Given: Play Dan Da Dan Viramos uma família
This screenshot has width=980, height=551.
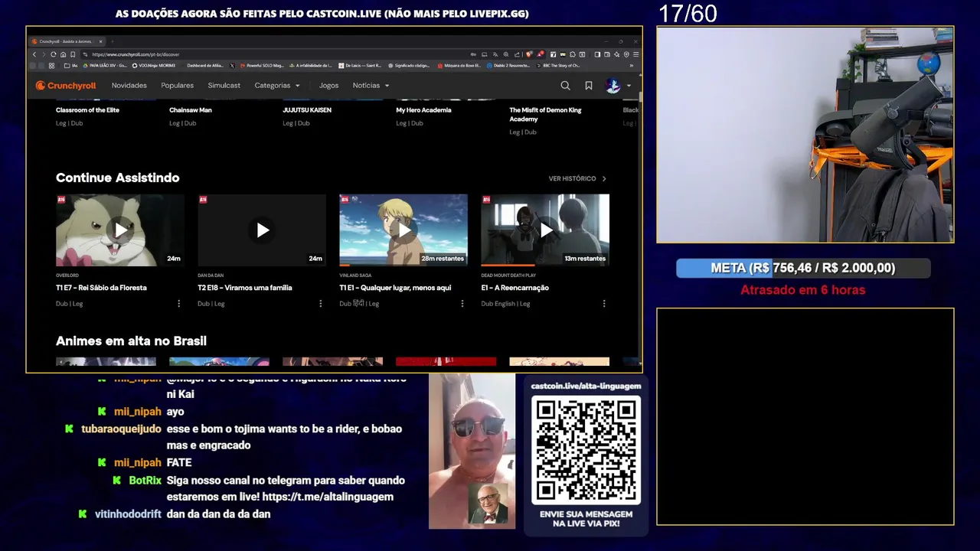Looking at the screenshot, I should [262, 230].
